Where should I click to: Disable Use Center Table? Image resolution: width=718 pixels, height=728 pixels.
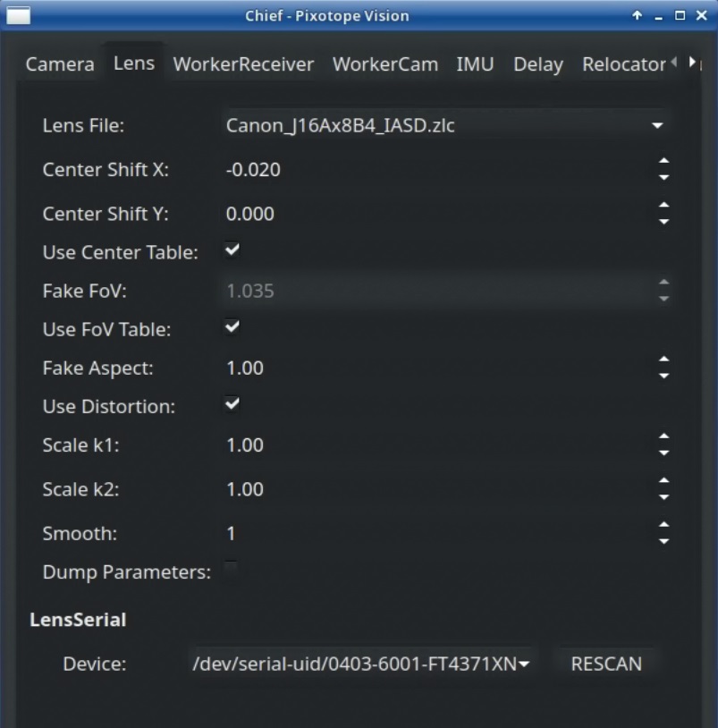tap(231, 250)
